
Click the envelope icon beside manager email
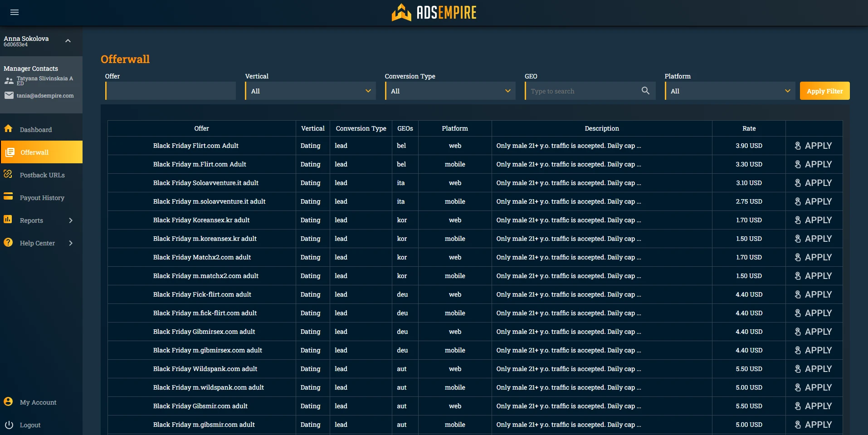[x=9, y=95]
